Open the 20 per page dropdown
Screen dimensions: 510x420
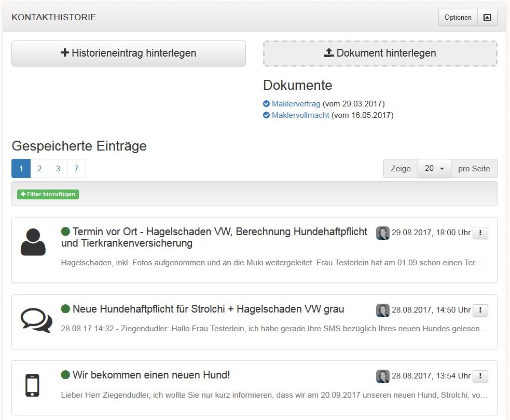pyautogui.click(x=434, y=169)
